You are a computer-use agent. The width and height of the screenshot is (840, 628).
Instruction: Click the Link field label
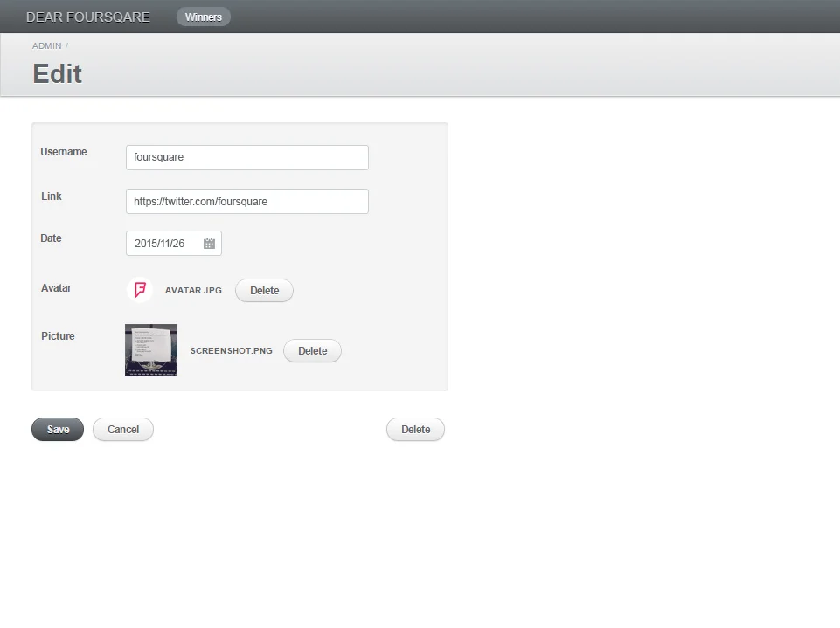point(52,197)
